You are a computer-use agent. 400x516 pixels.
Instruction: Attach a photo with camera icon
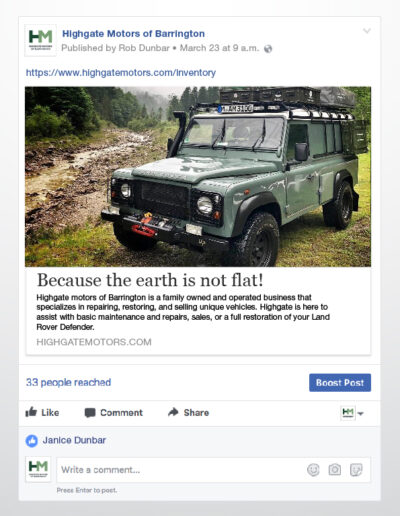point(335,469)
